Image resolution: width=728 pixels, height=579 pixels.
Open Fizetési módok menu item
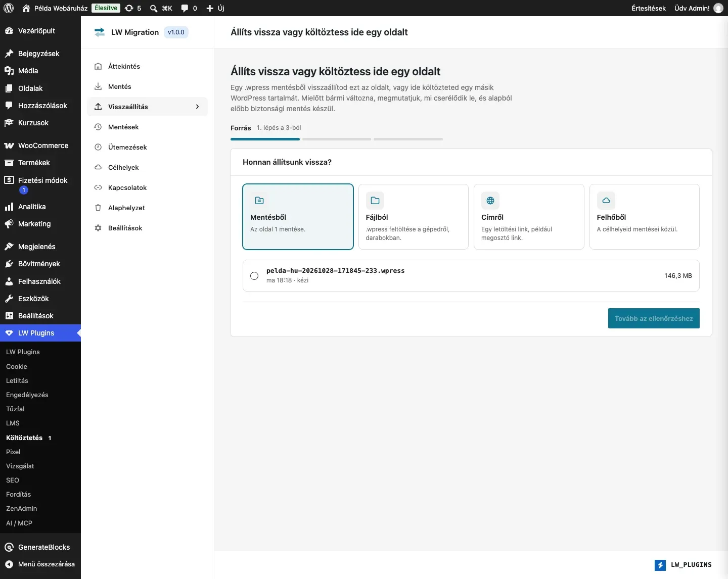coord(40,185)
